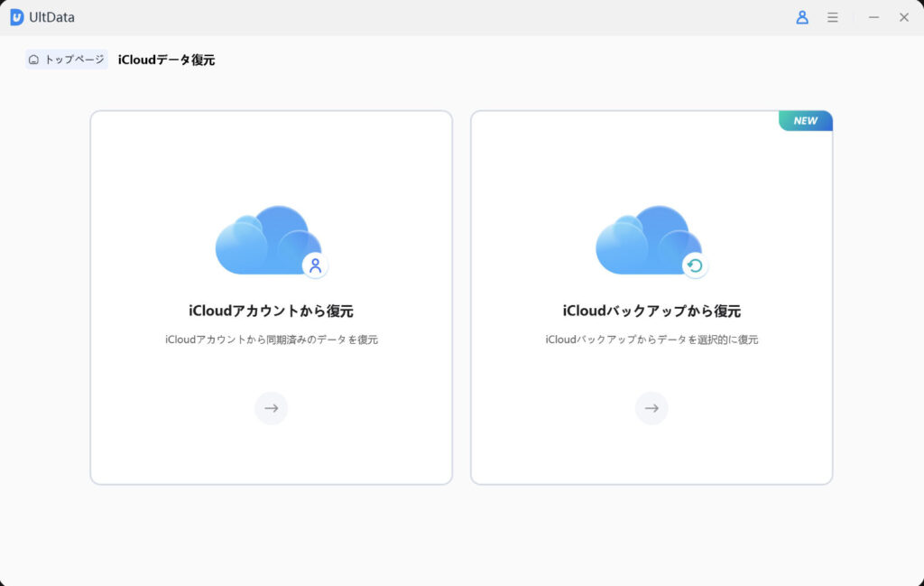924x586 pixels.
Task: Close the UltData window
Action: coord(904,17)
